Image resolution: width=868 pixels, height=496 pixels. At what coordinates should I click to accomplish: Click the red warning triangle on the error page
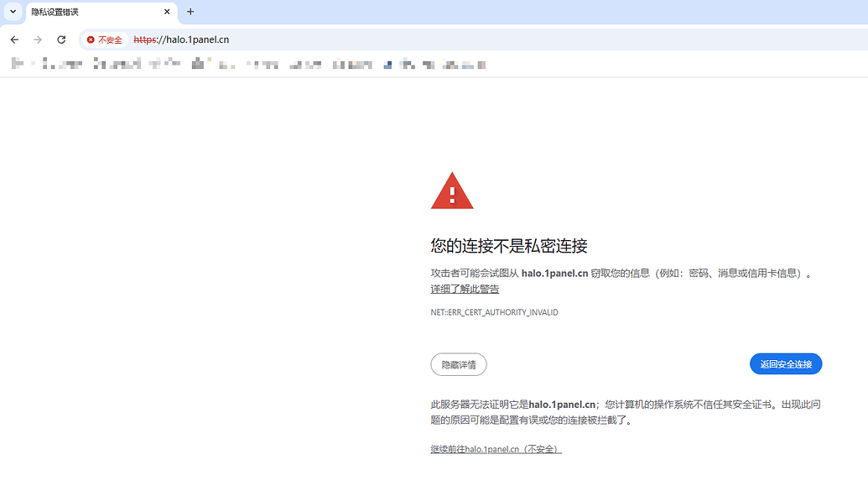coord(452,190)
